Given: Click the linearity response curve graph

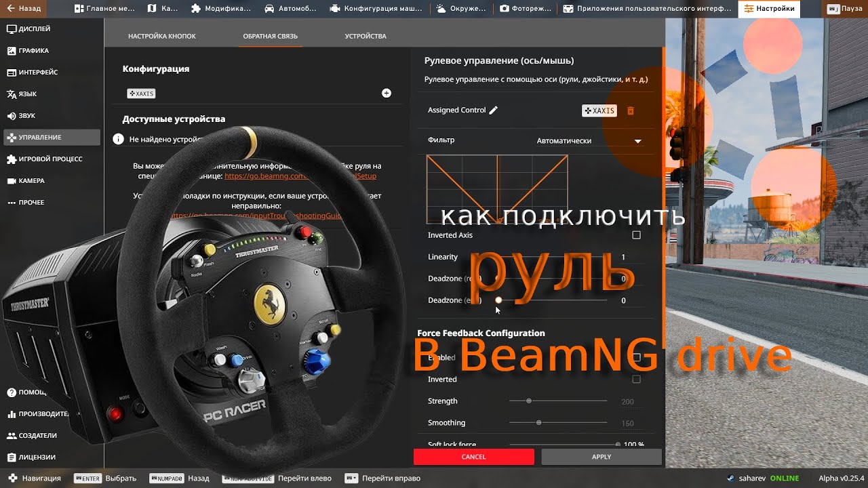Looking at the screenshot, I should (497, 189).
